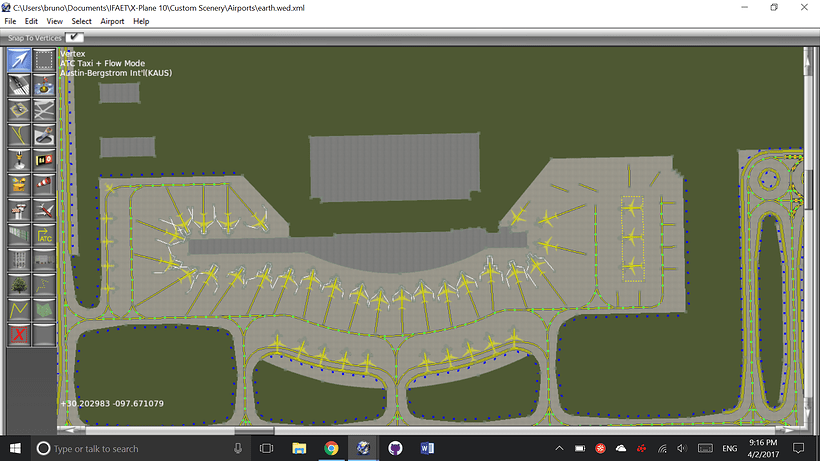
Task: Open the Windows Start menu
Action: point(15,448)
